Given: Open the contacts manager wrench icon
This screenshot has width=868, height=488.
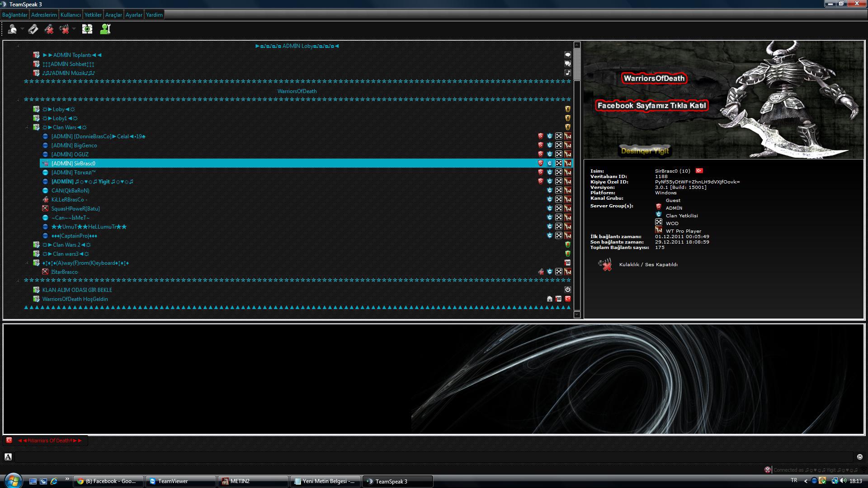Looking at the screenshot, I should (x=105, y=29).
